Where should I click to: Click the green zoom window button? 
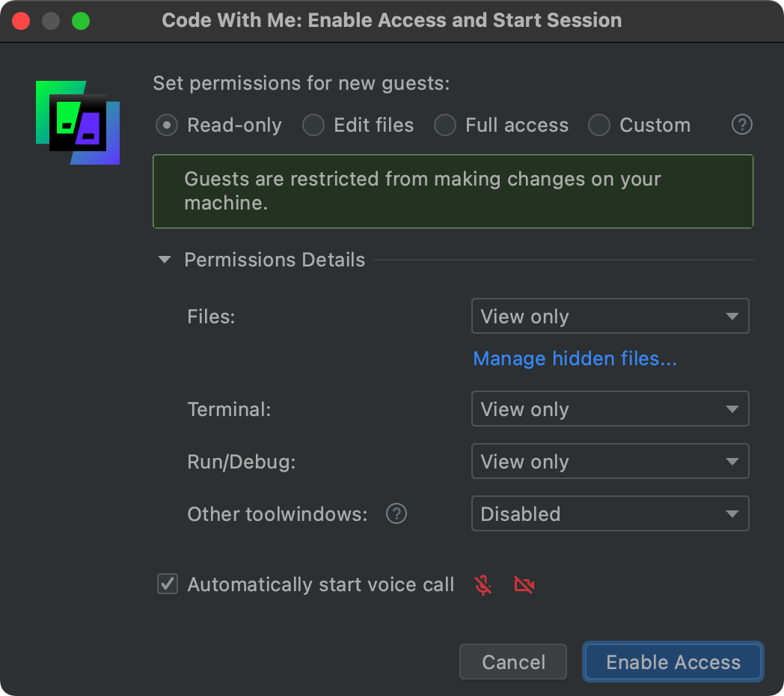click(x=81, y=21)
